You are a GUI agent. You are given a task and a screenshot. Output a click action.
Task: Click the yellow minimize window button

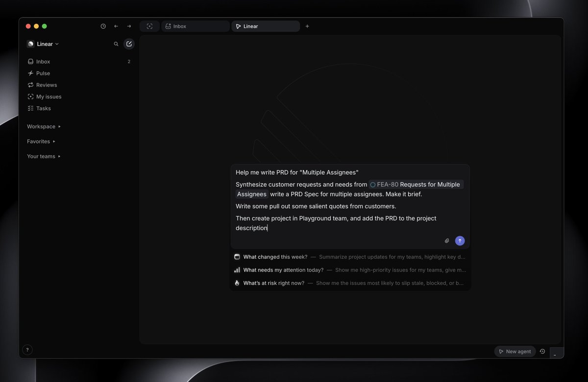click(x=36, y=26)
